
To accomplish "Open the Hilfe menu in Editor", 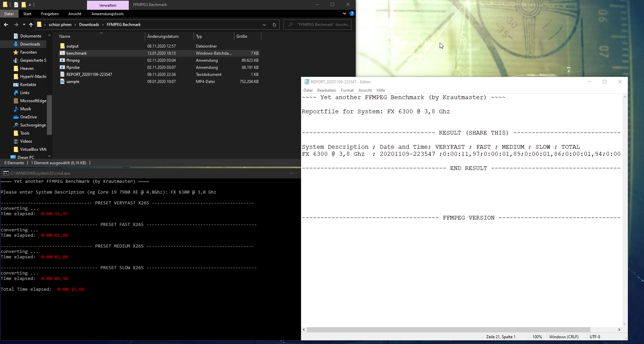I will pos(381,90).
